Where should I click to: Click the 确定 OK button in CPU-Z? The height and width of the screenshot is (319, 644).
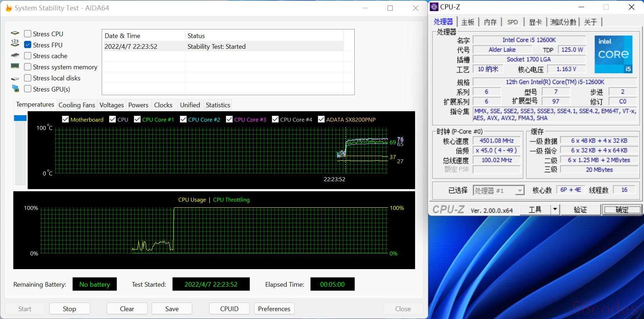pyautogui.click(x=622, y=209)
